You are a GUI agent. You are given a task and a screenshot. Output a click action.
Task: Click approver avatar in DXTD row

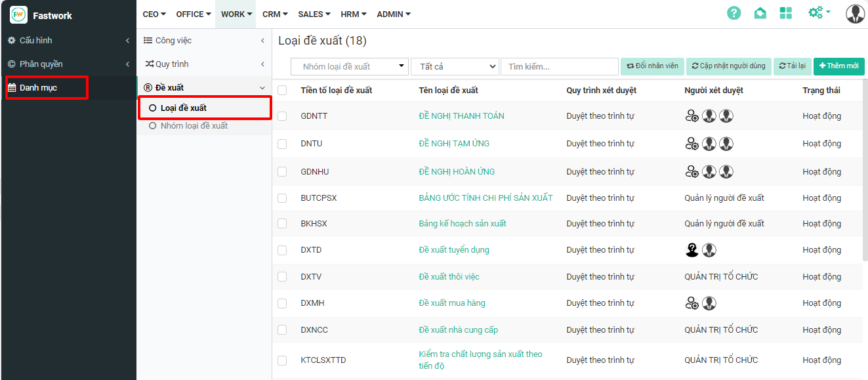692,250
